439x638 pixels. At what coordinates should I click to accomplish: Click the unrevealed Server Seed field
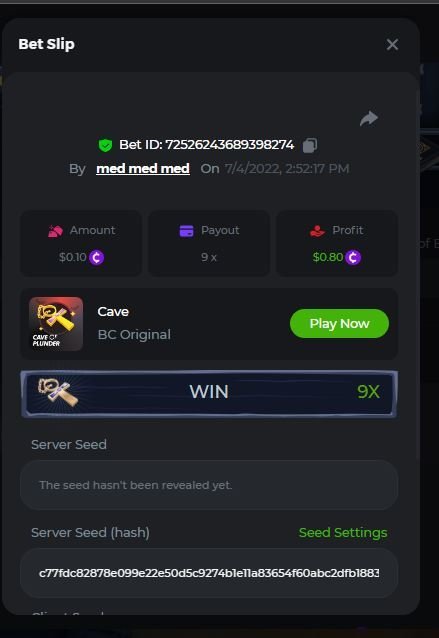[x=209, y=485]
